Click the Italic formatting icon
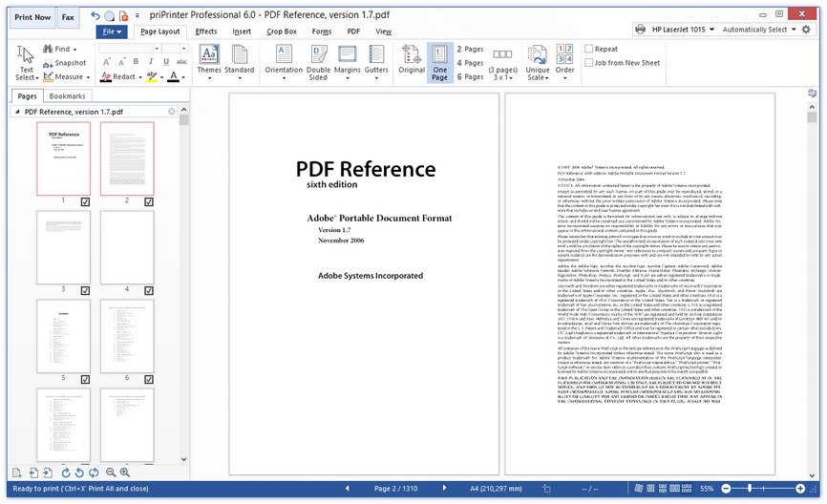 click(x=151, y=62)
